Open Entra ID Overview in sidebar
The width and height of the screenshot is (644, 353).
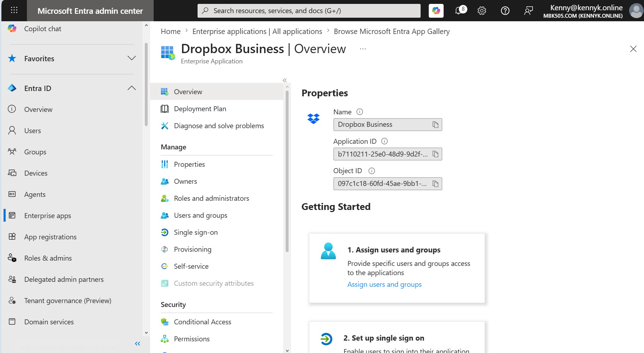click(38, 109)
